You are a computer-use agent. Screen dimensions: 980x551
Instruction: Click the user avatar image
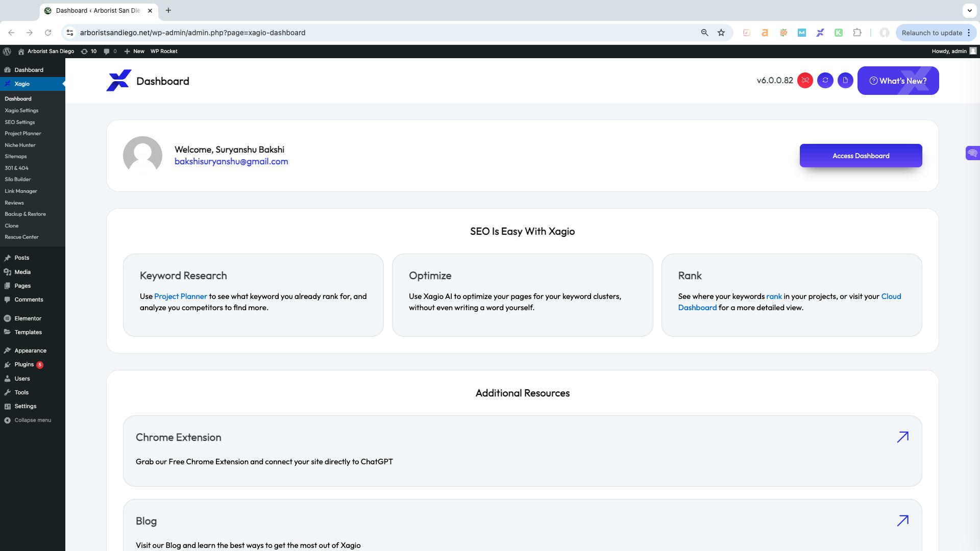coord(142,156)
